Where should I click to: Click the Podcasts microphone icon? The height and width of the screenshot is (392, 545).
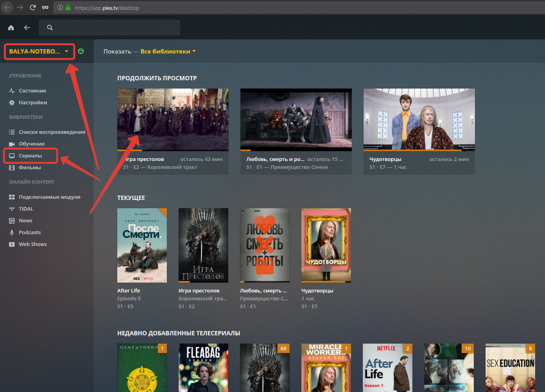coord(12,233)
